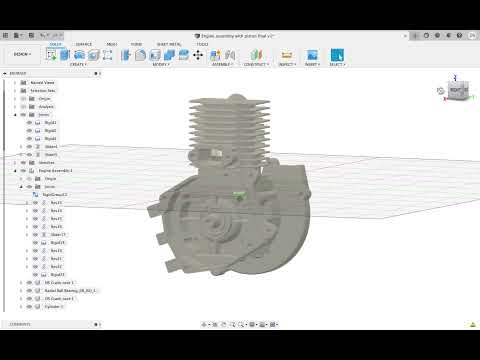Toggle visibility eye of Rigid2 joint
The width and height of the screenshot is (480, 360).
point(29,131)
